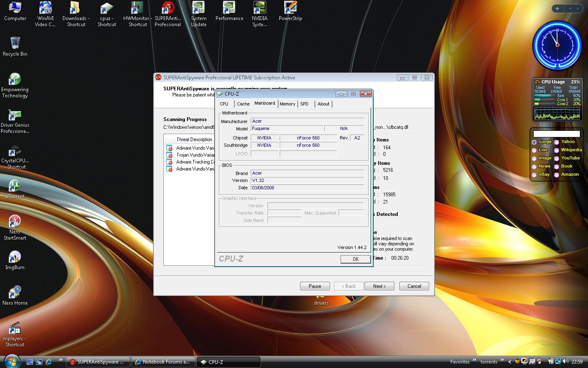Click the power battery tray icon
588x368 pixels.
pos(551,361)
